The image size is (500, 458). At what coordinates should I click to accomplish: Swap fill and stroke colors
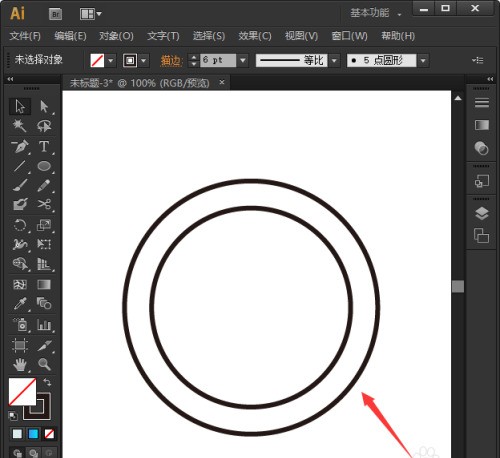[47, 382]
